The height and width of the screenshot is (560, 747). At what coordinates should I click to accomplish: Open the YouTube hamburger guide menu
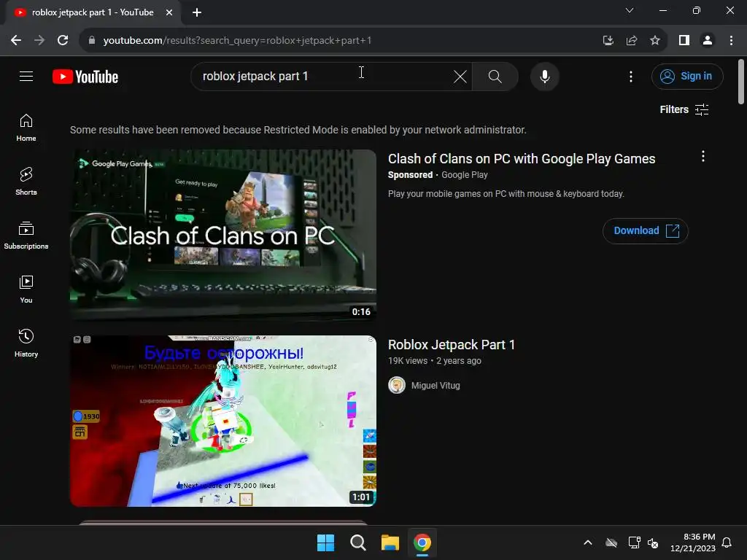pos(26,76)
